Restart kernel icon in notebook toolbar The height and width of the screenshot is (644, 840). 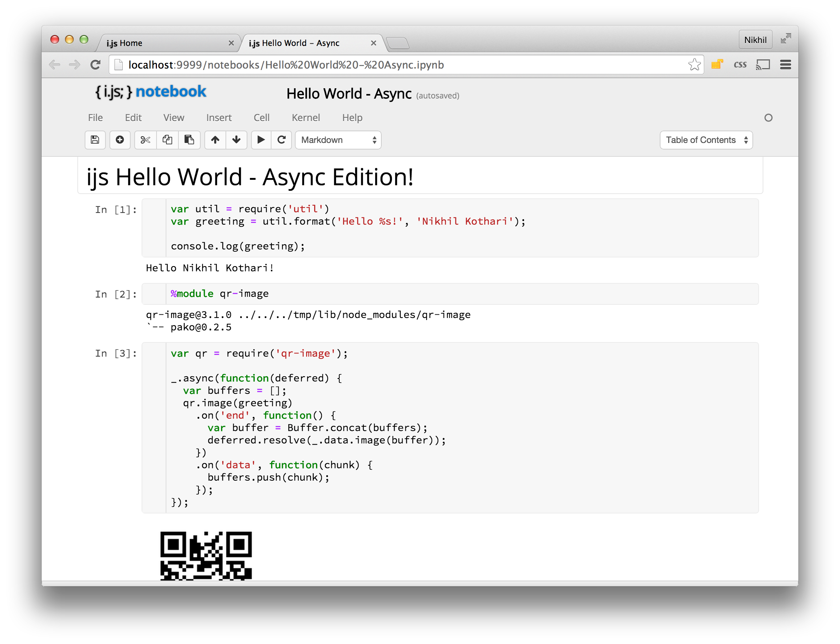282,140
